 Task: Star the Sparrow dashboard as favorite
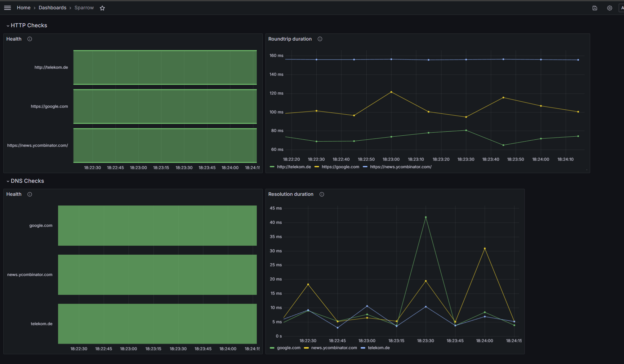coord(102,8)
